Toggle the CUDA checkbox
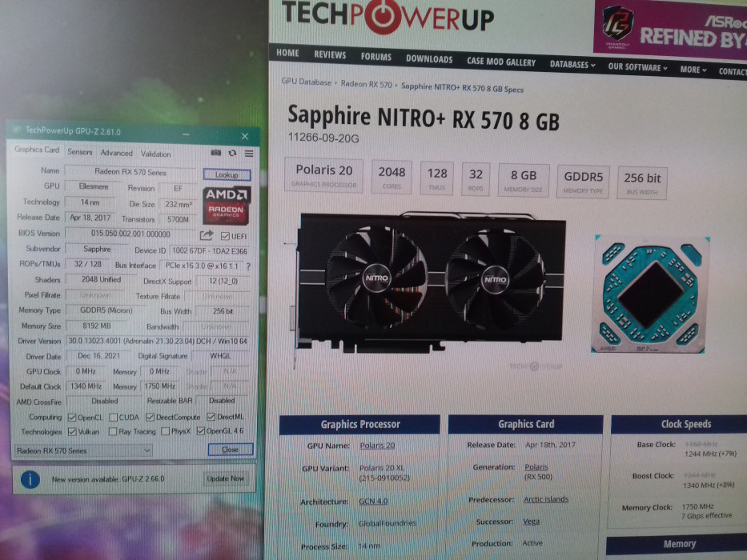 coord(114,418)
